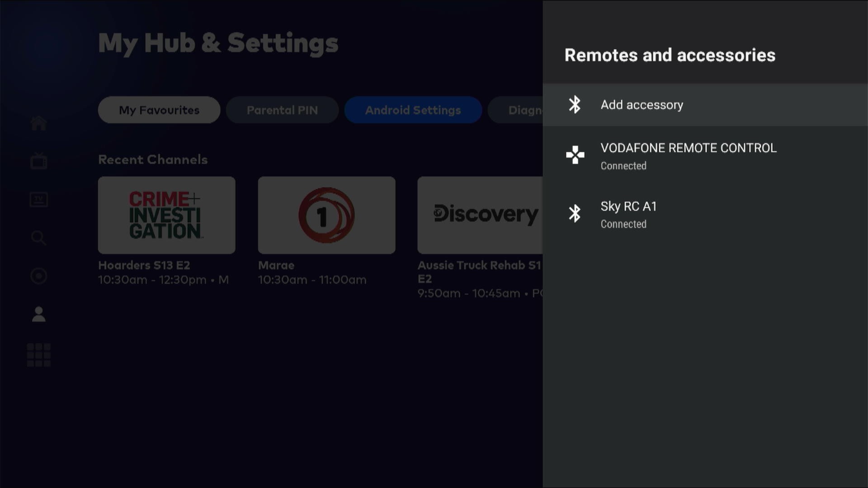Select Marae programme title

click(x=276, y=265)
